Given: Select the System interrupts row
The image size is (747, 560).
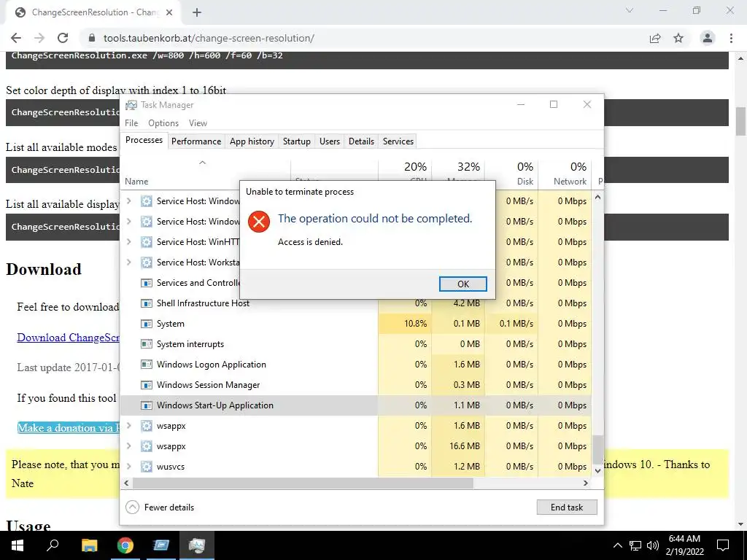Looking at the screenshot, I should 355,344.
